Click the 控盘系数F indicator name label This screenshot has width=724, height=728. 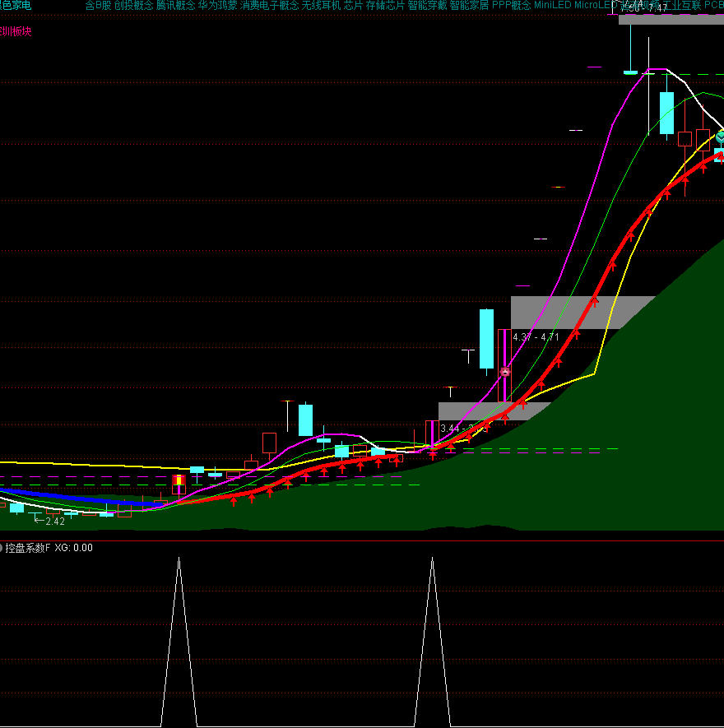(x=28, y=548)
